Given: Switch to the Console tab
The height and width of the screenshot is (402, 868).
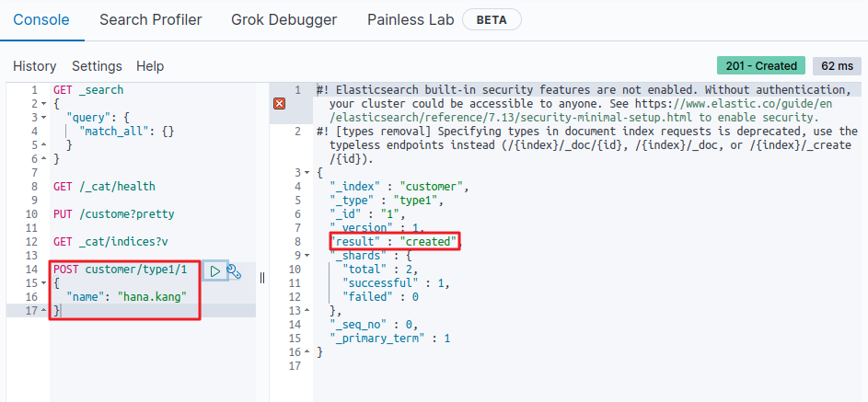Looking at the screenshot, I should [41, 20].
